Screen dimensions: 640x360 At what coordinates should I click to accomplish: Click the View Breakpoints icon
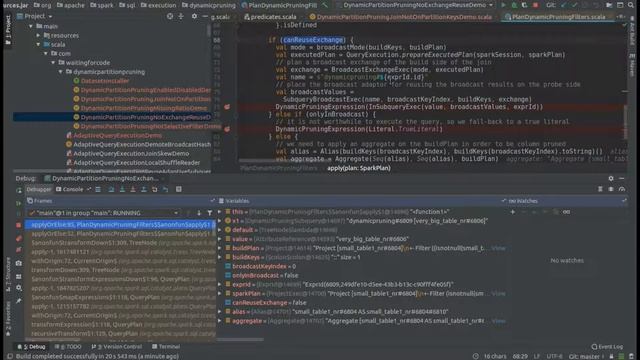point(19,238)
